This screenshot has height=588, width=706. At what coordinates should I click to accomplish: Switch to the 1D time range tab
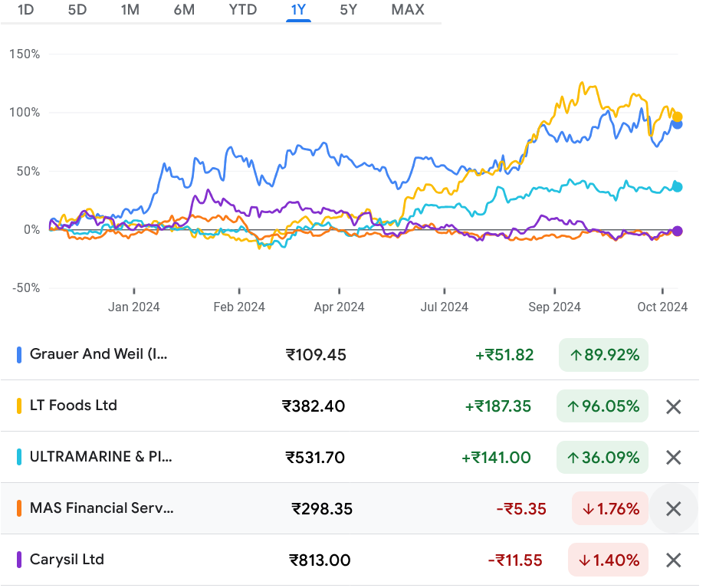click(26, 10)
